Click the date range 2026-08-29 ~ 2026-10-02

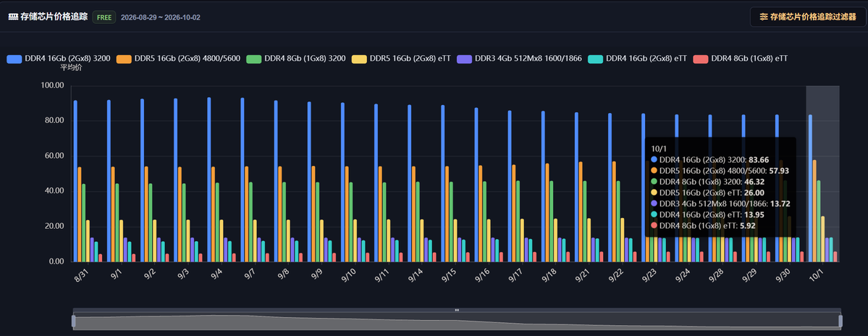click(x=161, y=17)
